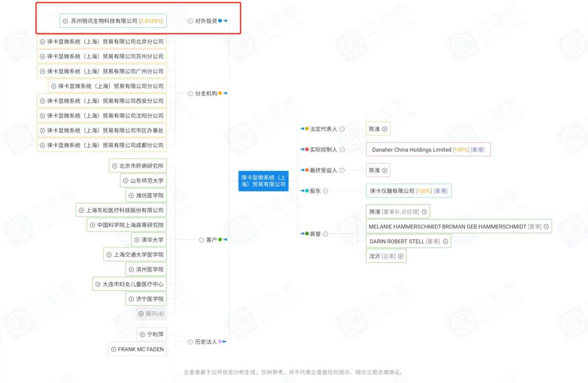Click plus icon beside 陈淮 under 法定代表人

tap(384, 129)
